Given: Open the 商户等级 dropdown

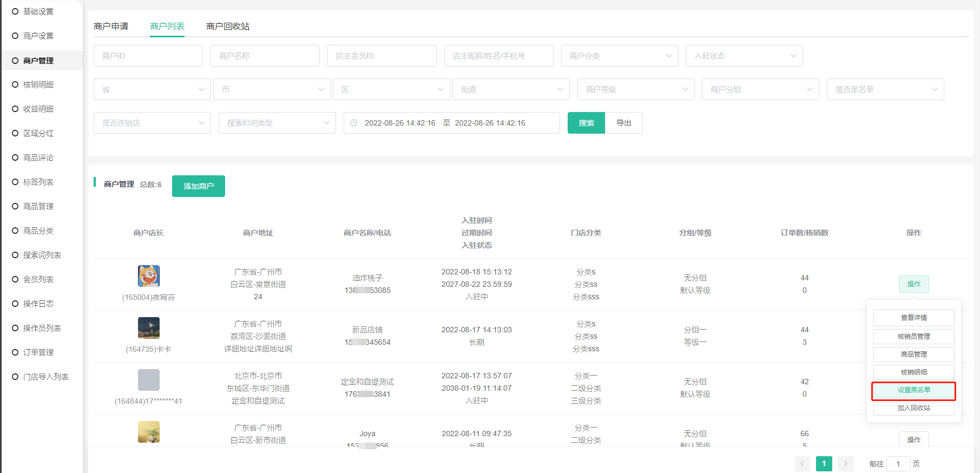Looking at the screenshot, I should point(635,89).
